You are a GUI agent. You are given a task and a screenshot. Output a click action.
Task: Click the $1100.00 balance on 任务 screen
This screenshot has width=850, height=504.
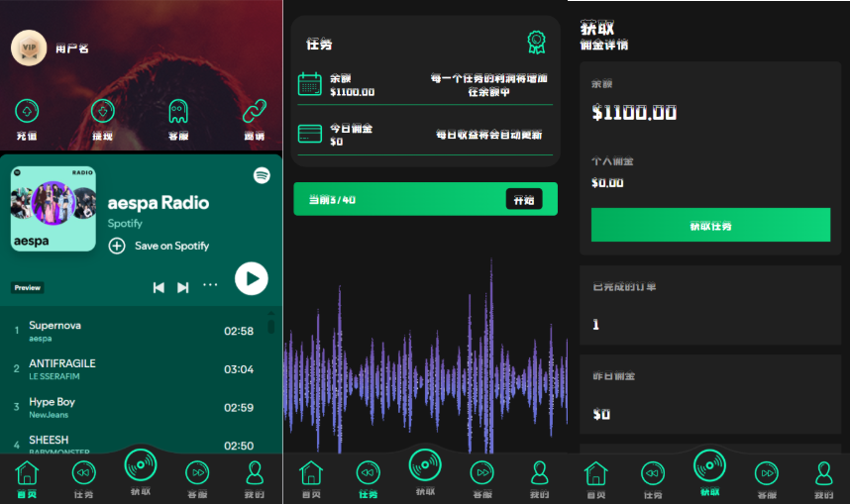[353, 92]
